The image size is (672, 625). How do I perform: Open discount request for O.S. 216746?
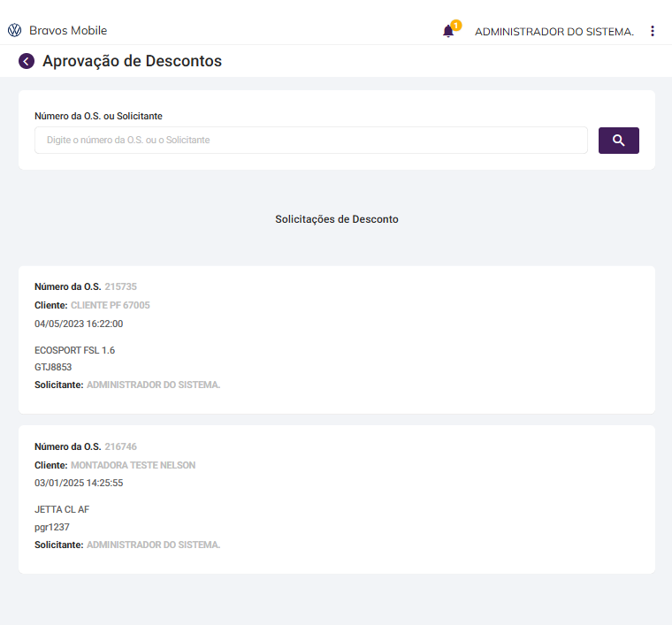pos(120,446)
